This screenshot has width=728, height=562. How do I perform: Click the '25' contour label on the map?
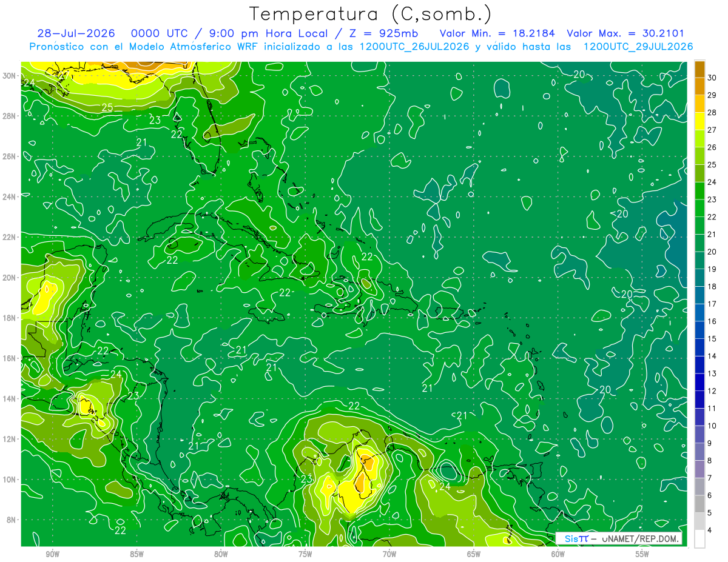click(107, 108)
